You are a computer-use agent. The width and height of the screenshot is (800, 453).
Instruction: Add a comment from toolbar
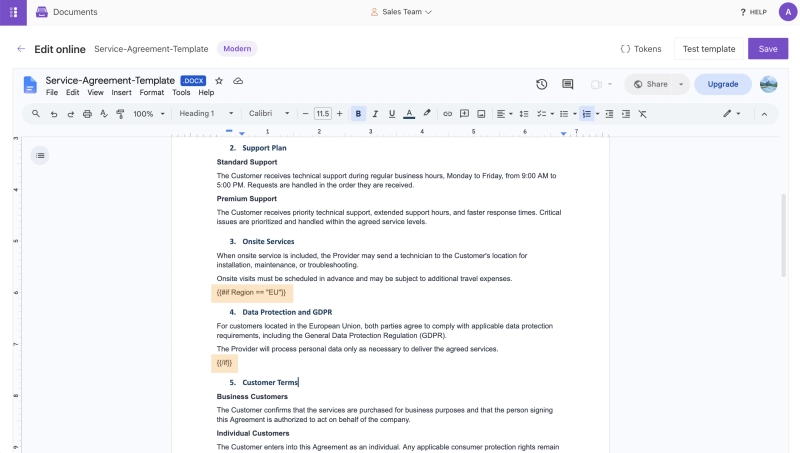click(464, 114)
